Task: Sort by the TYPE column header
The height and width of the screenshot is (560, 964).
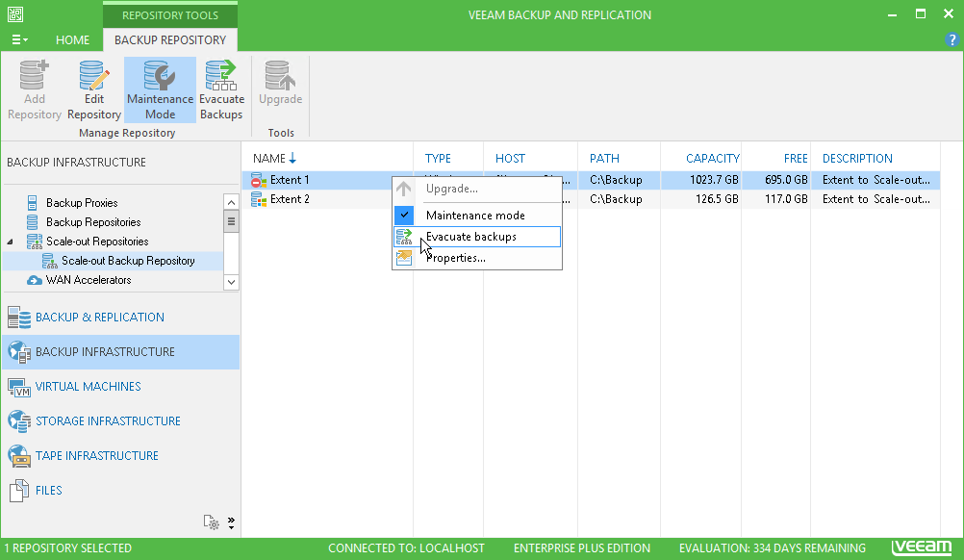Action: pos(438,159)
